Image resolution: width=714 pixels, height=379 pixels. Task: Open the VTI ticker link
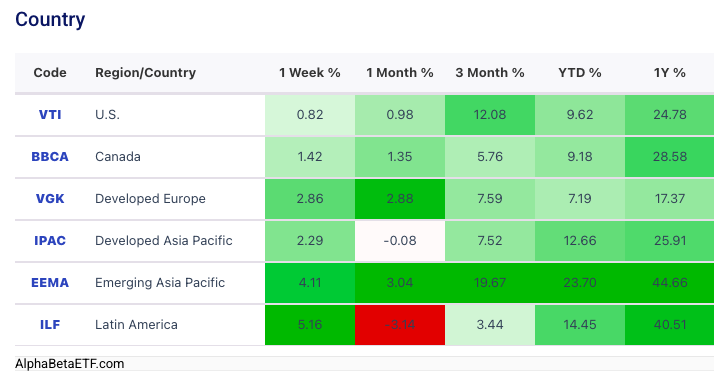[x=50, y=115]
